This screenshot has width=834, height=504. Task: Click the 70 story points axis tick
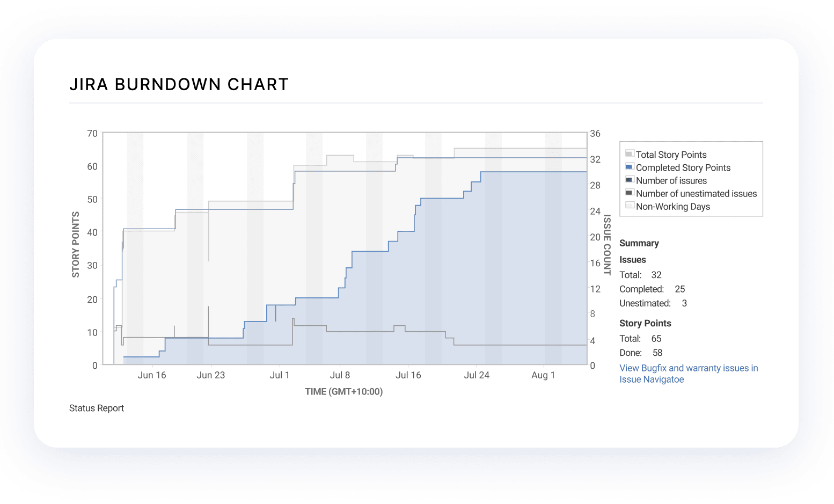[x=92, y=134]
